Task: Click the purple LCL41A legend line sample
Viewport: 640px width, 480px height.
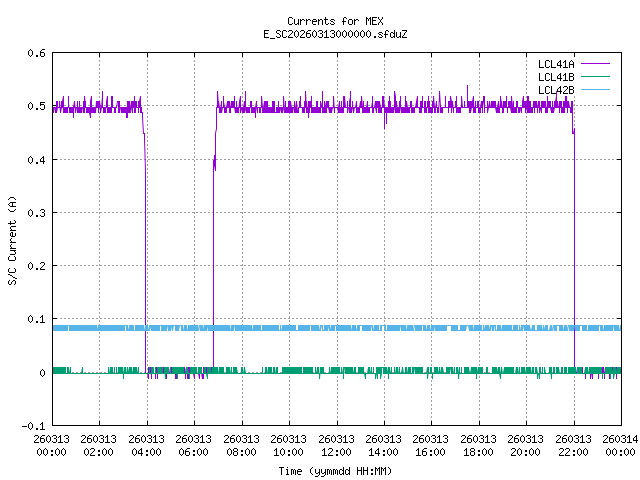Action: (x=594, y=64)
